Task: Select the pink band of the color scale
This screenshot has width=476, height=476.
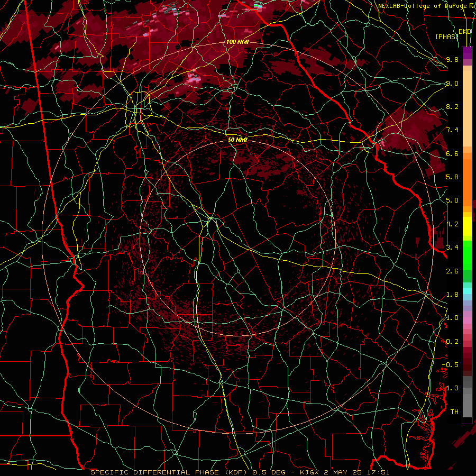Action: (x=467, y=321)
